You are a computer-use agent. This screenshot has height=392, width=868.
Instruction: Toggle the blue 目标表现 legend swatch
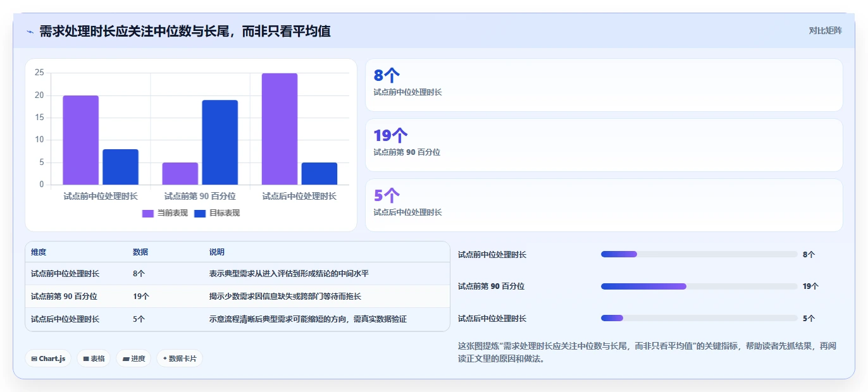(x=200, y=213)
